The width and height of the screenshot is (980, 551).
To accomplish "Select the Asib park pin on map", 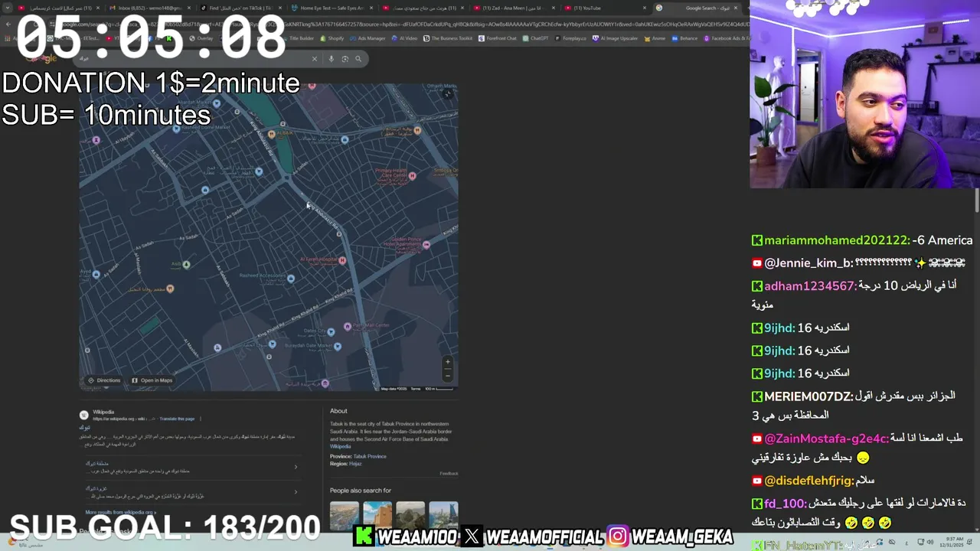I will 186,265.
